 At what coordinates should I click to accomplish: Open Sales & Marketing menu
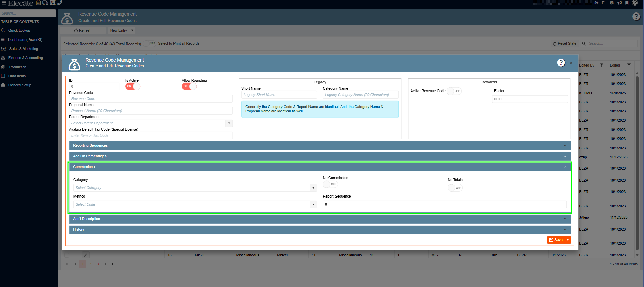[24, 49]
